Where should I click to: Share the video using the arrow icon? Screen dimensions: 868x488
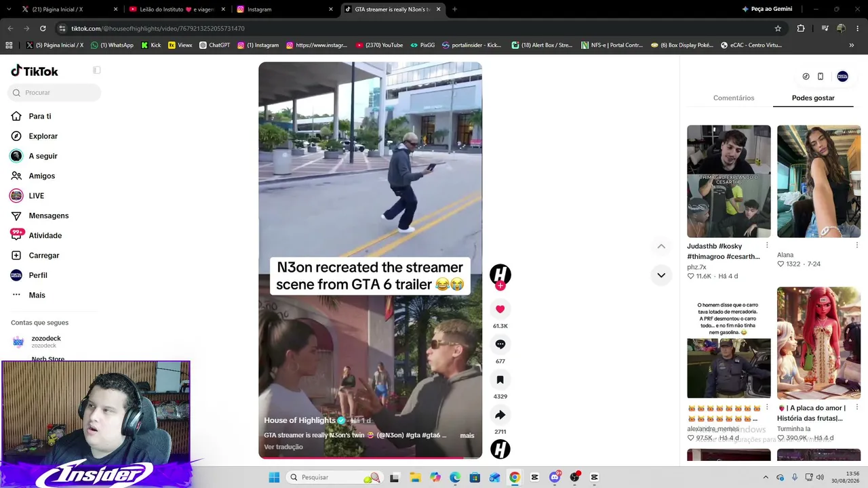click(500, 415)
